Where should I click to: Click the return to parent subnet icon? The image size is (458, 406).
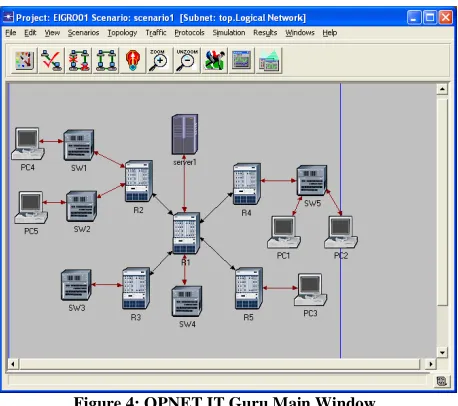tap(133, 60)
